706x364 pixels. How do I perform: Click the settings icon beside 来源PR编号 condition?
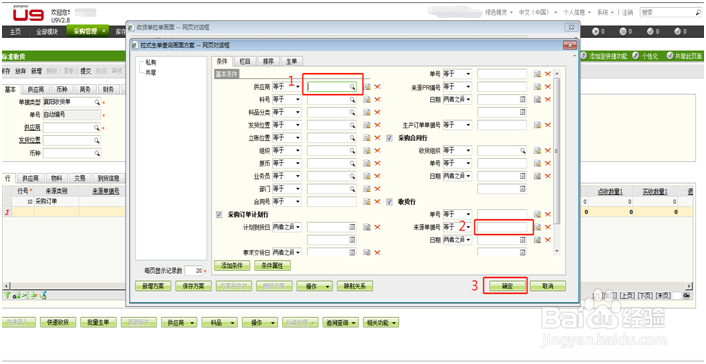pos(537,86)
